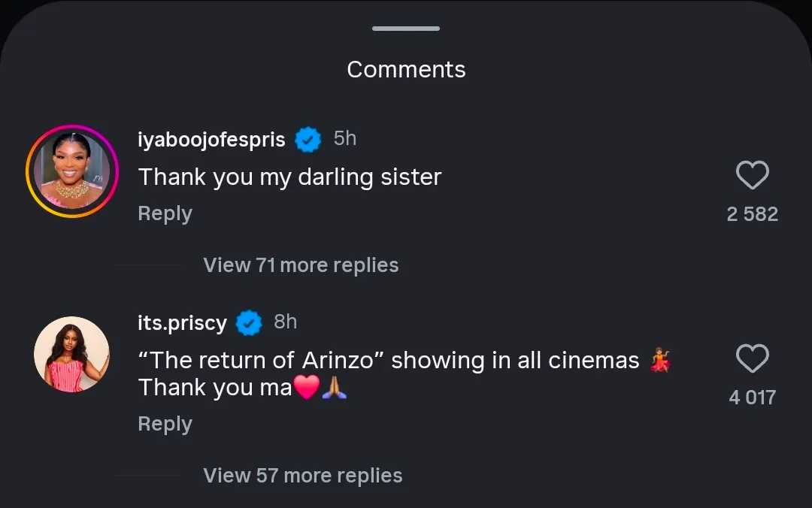This screenshot has height=508, width=812.
Task: Expand 'View 57 more replies'
Action: [302, 476]
